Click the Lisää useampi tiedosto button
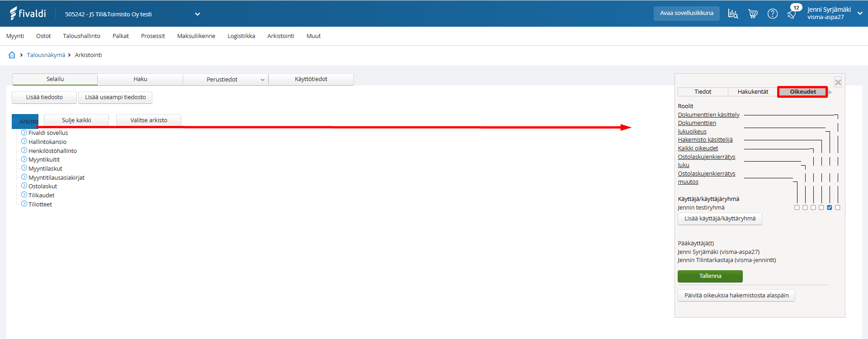The image size is (868, 339). coord(115,97)
